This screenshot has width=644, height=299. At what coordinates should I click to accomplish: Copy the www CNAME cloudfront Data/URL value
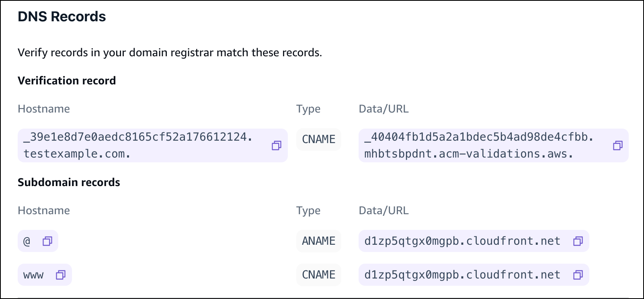coord(578,275)
